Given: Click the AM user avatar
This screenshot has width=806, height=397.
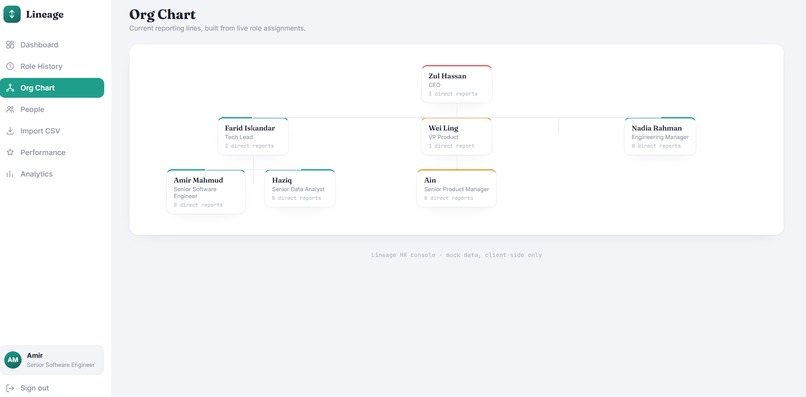Looking at the screenshot, I should click(13, 360).
